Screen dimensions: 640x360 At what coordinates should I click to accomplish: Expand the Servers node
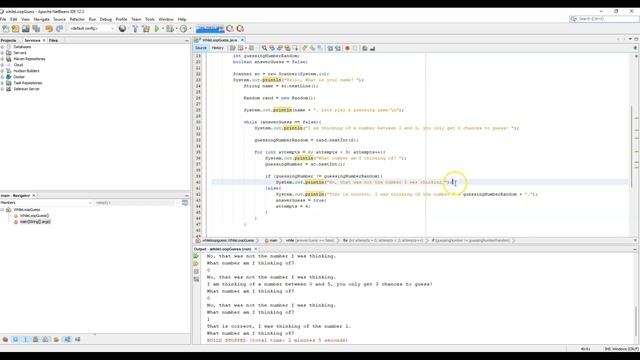click(x=2, y=53)
